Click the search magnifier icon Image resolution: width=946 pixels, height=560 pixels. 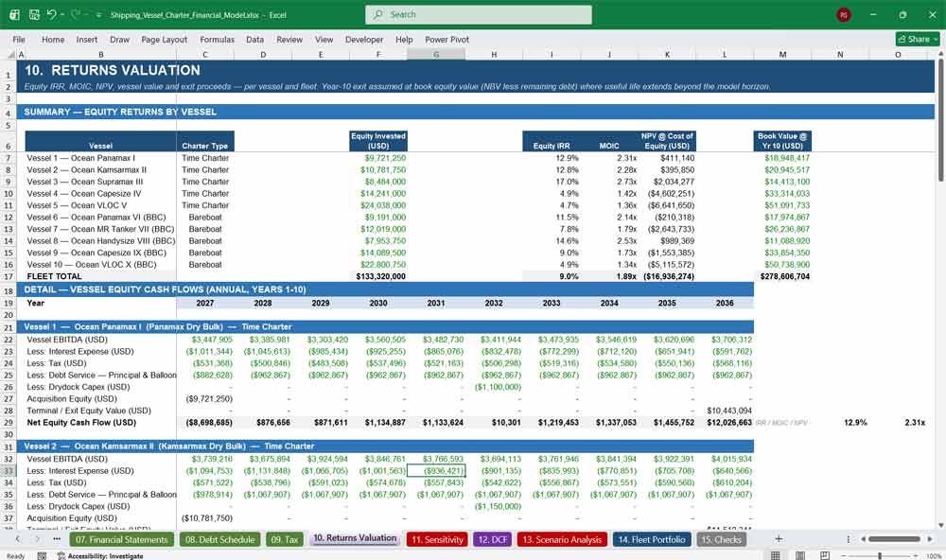pyautogui.click(x=378, y=14)
